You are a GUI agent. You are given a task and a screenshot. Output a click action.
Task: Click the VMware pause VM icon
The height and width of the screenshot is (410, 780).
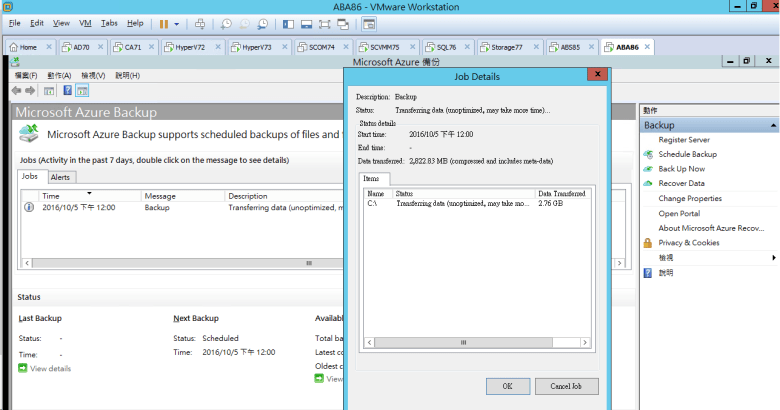[x=164, y=23]
